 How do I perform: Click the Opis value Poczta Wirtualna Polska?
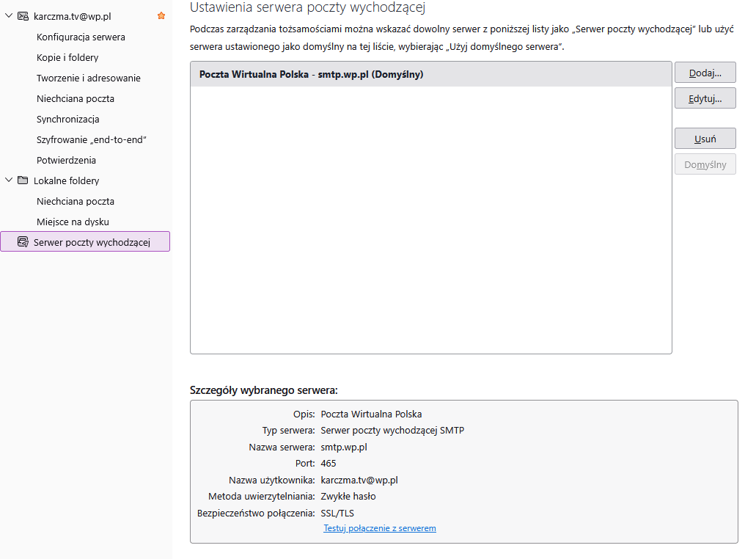click(371, 414)
